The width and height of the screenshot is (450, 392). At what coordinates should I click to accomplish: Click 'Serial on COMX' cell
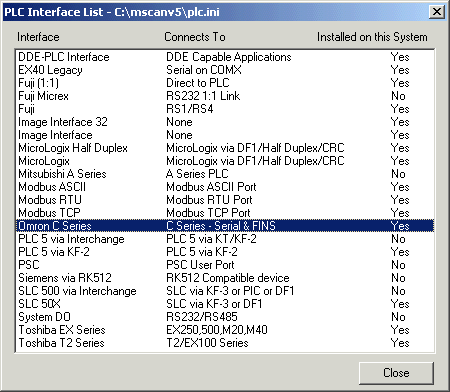tap(204, 70)
